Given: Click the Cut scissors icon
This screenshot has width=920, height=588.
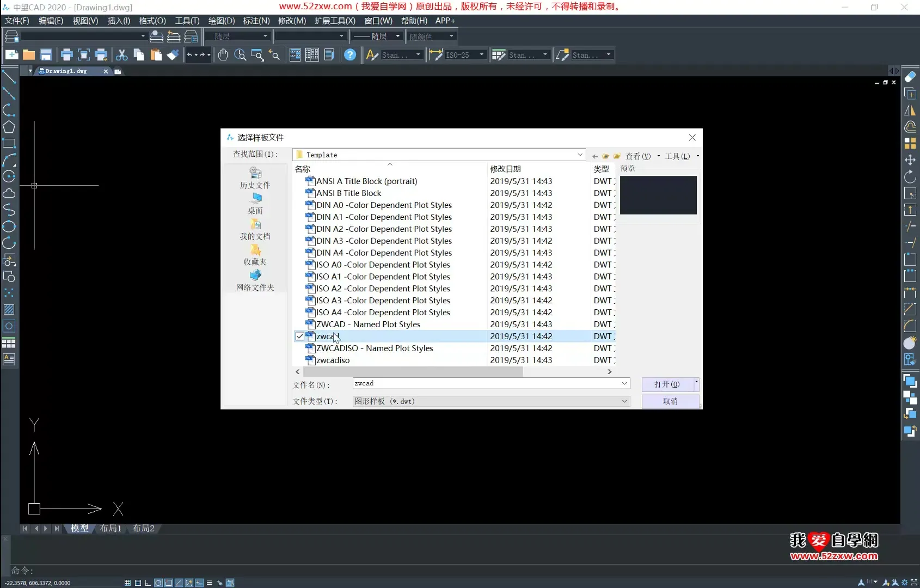Looking at the screenshot, I should tap(122, 55).
